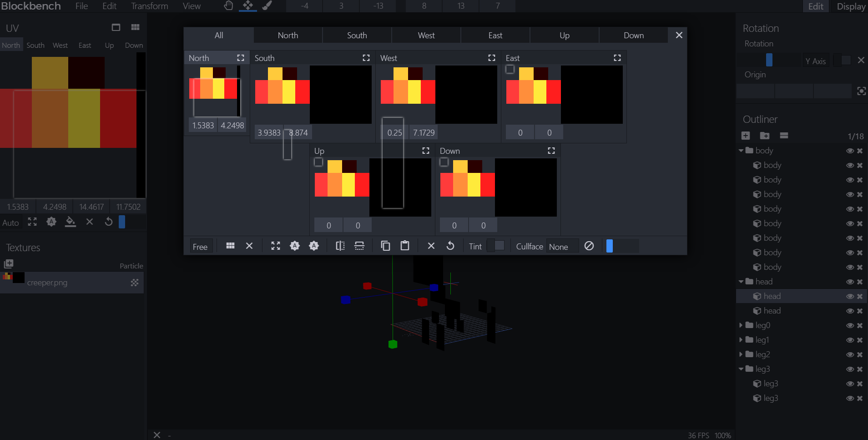Open the Transform menu
Viewport: 868px width, 440px height.
pos(150,6)
